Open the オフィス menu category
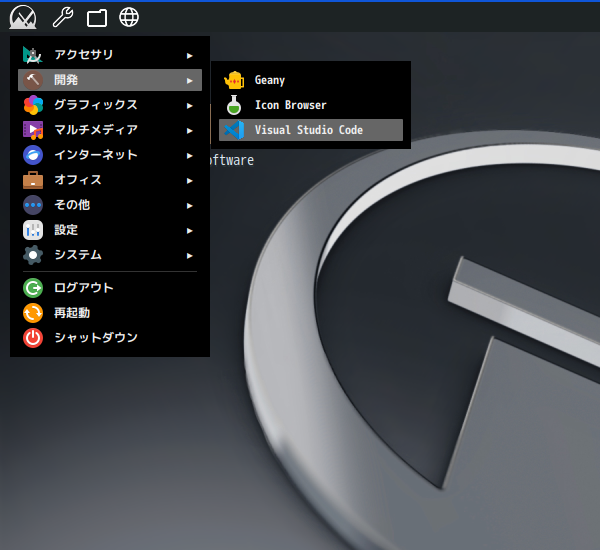 (78, 180)
